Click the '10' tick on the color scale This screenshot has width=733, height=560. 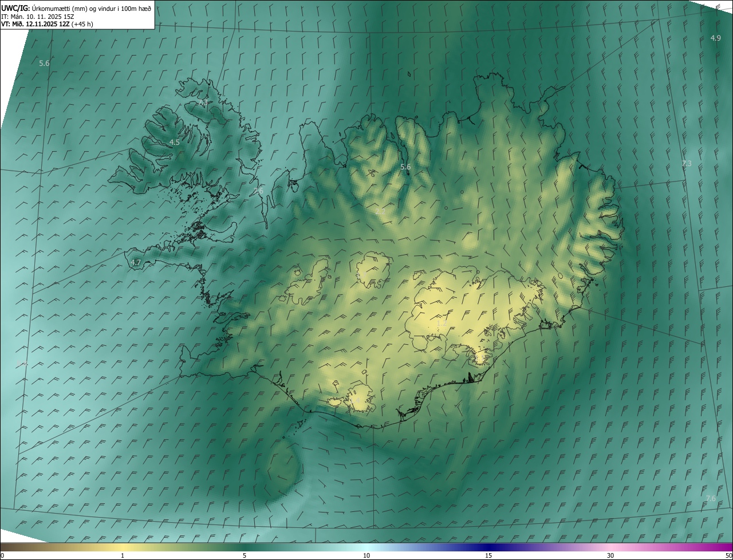[366, 555]
